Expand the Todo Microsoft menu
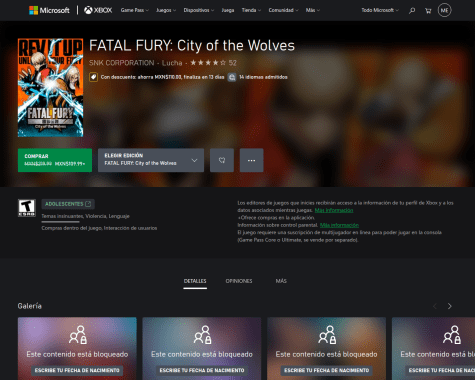Viewport: 475px width, 380px height. tap(380, 10)
